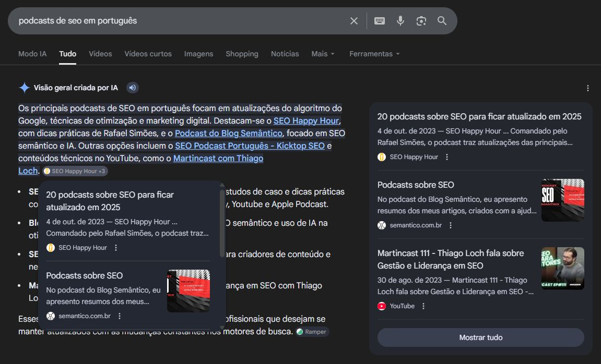Click the AI overview sparkle icon
This screenshot has width=601, height=364.
[24, 88]
